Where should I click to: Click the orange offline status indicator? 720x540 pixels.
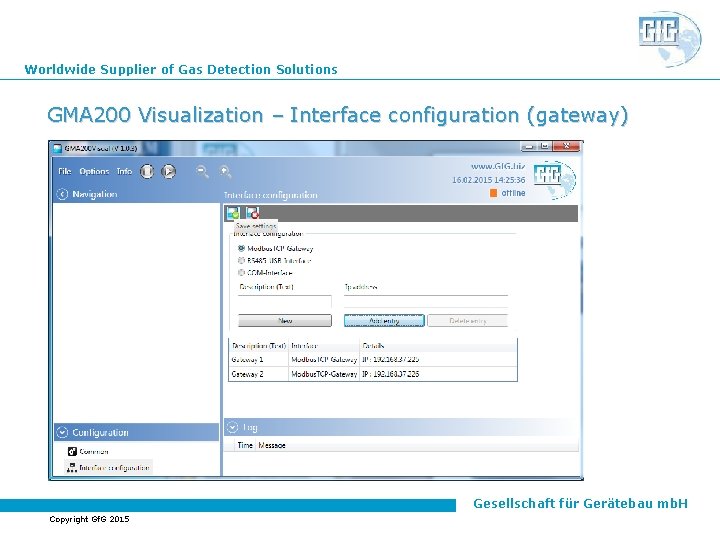coord(493,193)
